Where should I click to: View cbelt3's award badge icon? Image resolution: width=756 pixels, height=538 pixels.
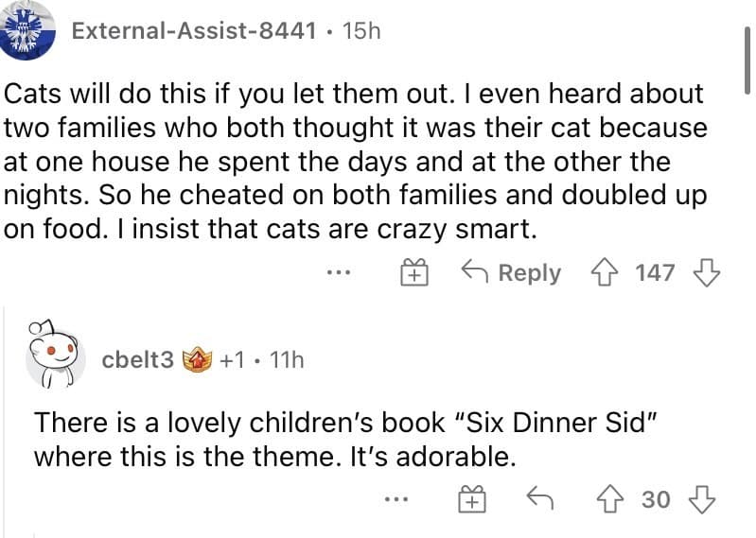[x=197, y=359]
